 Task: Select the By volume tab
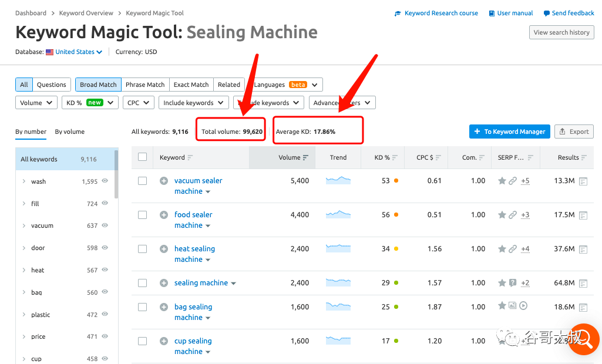(69, 132)
